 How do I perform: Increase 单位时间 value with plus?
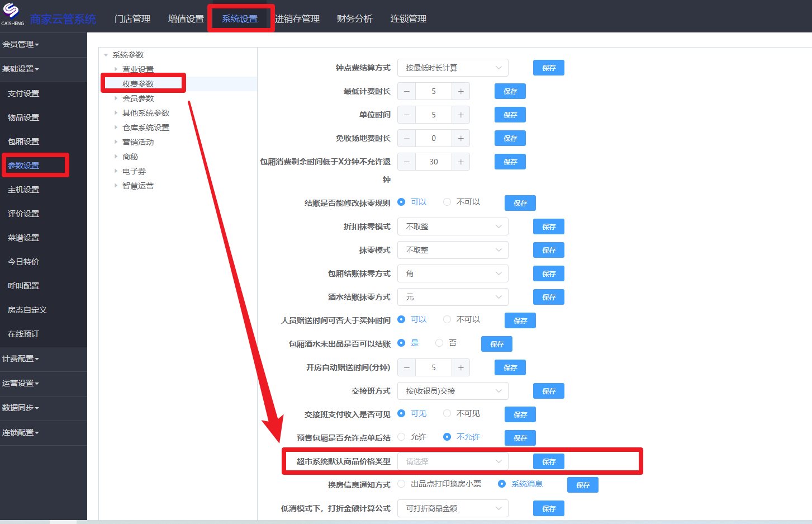(x=460, y=115)
